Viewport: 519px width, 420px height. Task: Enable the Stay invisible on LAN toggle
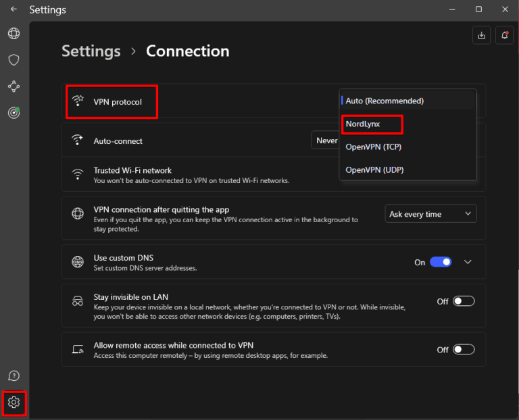[464, 301]
